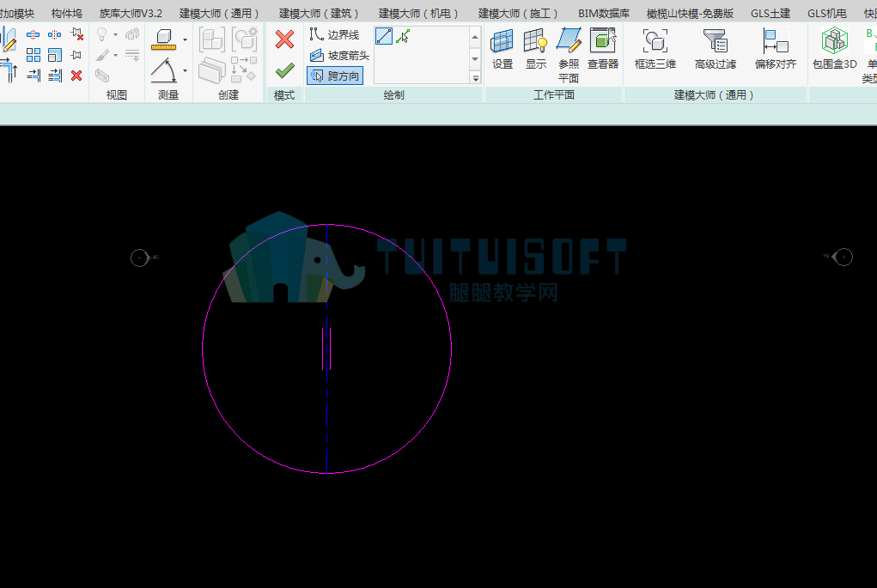Switch to GLS土建 tab
The image size is (877, 588).
tap(770, 14)
